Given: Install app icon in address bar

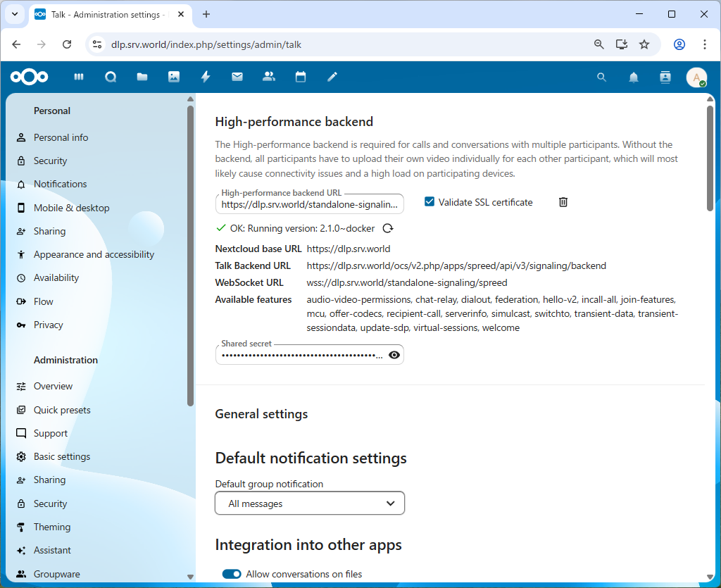Looking at the screenshot, I should (x=622, y=44).
